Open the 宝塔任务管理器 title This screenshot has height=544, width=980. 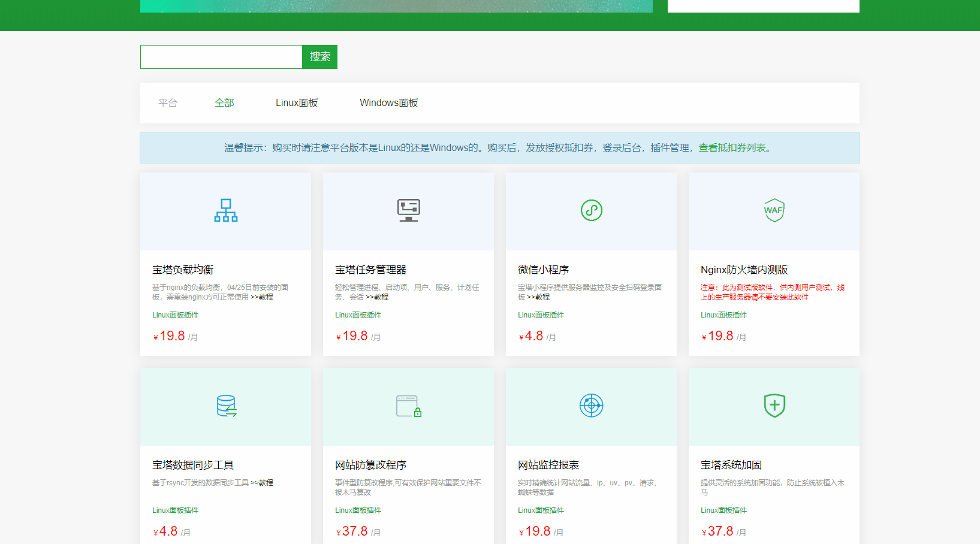coord(371,270)
